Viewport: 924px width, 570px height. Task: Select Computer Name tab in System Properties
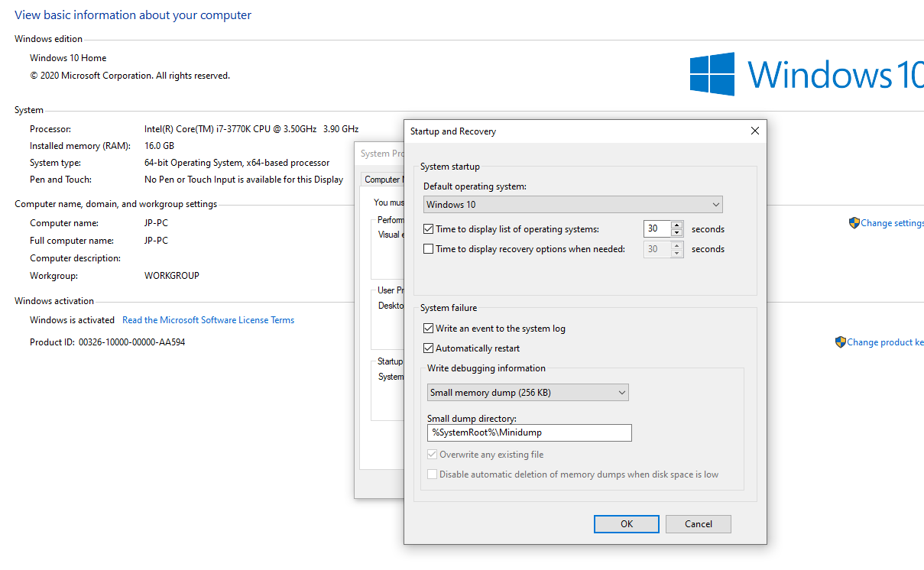(381, 180)
